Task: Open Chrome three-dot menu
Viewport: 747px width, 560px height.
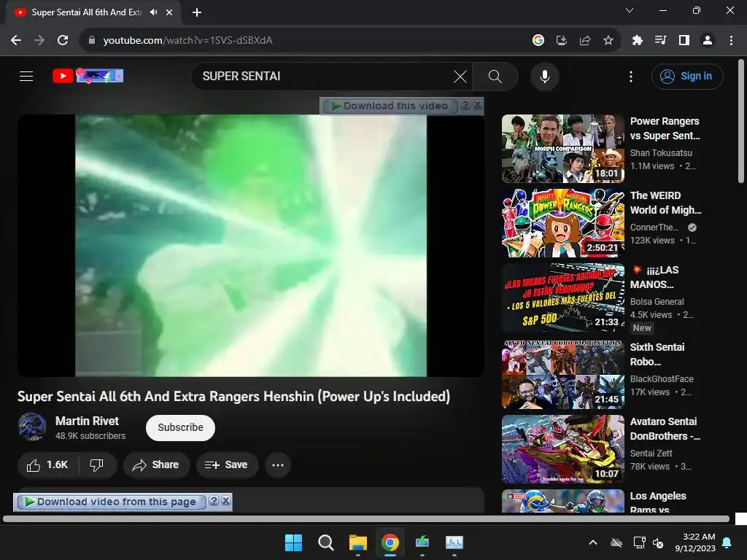Action: pos(731,41)
